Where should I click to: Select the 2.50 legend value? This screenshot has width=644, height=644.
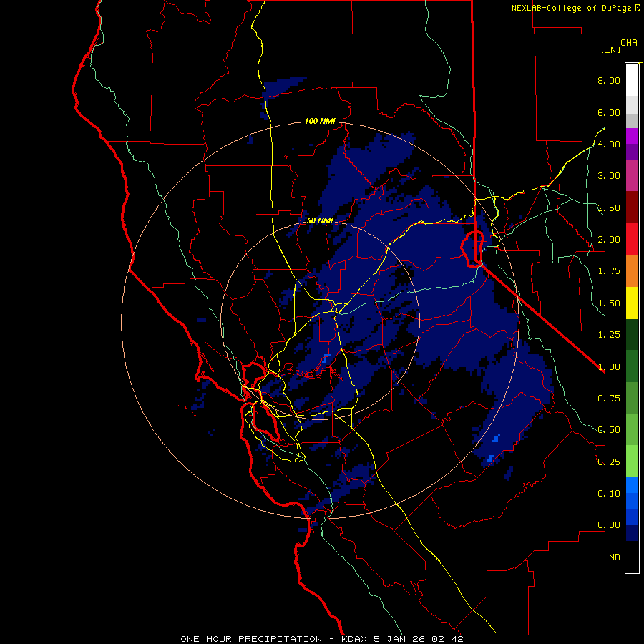[x=609, y=208]
